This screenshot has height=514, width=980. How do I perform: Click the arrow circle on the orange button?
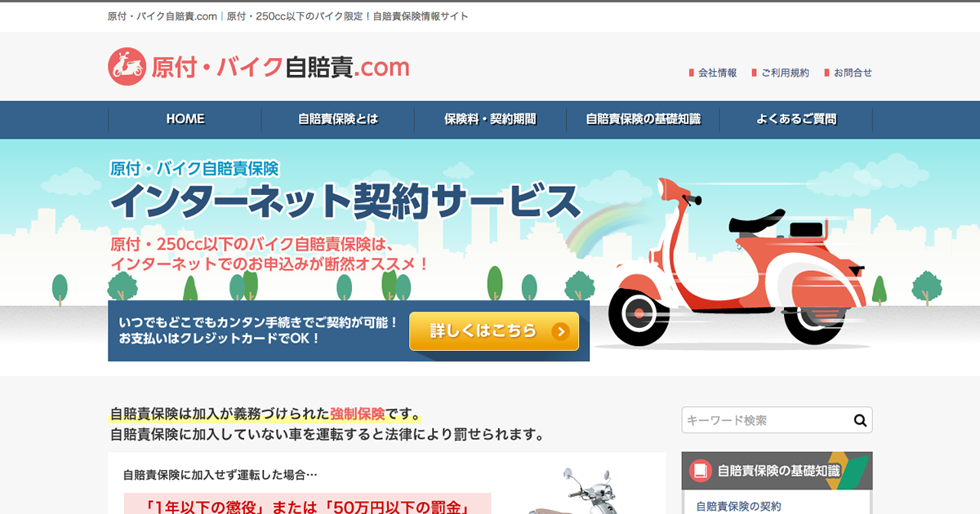point(559,331)
